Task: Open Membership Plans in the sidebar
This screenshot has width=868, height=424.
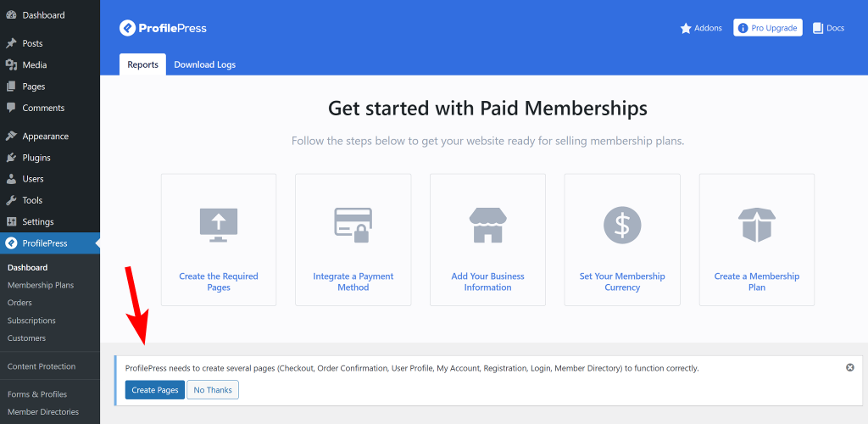Action: coord(41,285)
